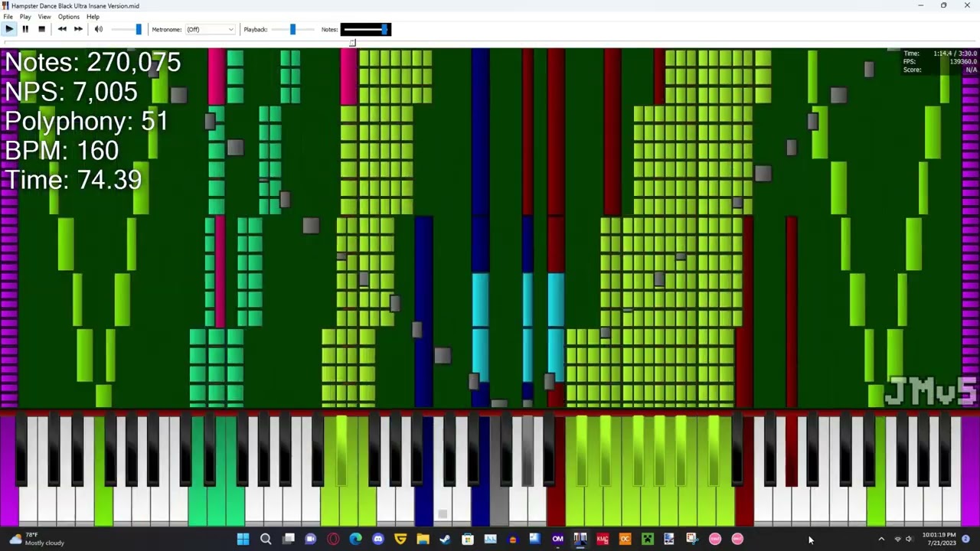Open the network Wi-Fi tray icon
Image resolution: width=980 pixels, height=551 pixels.
[x=898, y=540]
